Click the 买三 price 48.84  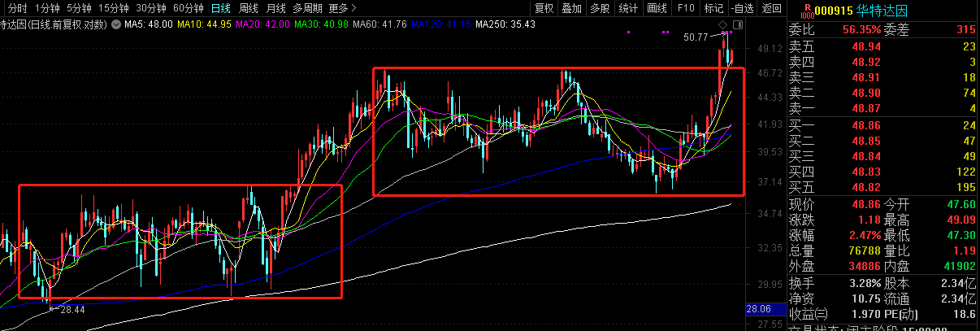[x=865, y=156]
